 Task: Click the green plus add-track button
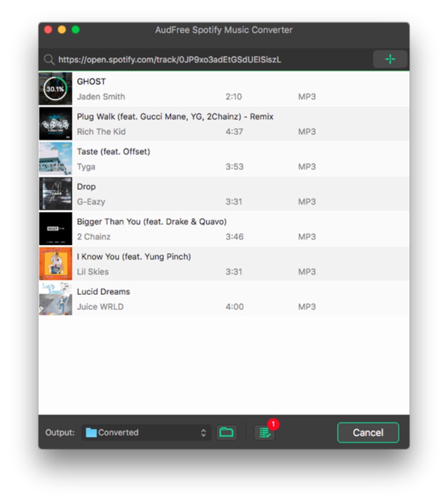click(390, 59)
